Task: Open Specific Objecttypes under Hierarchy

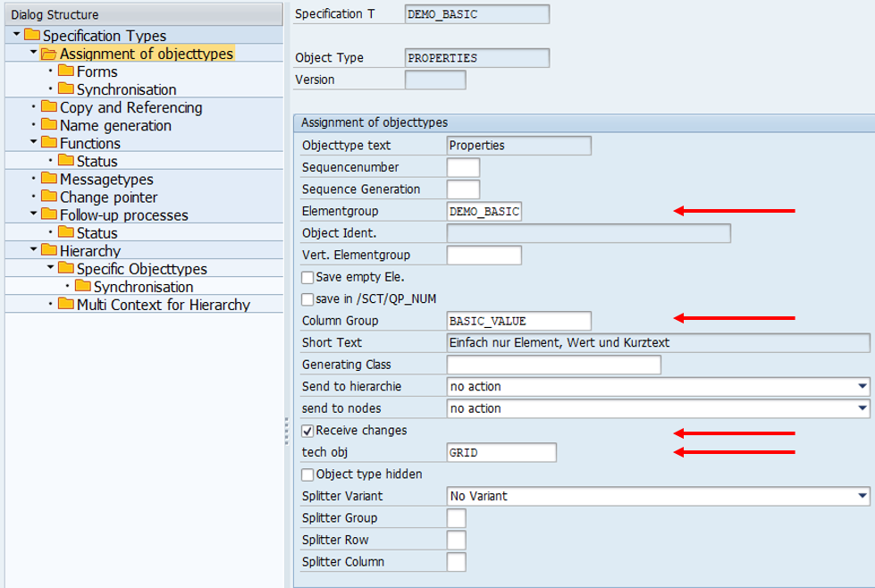Action: 141,268
